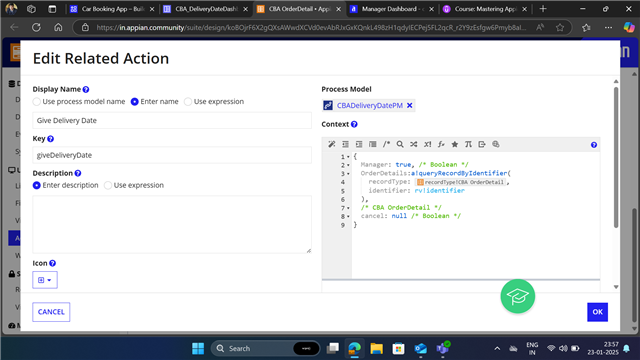Click the format expression wand icon
This screenshot has height=360, width=640.
(x=331, y=144)
